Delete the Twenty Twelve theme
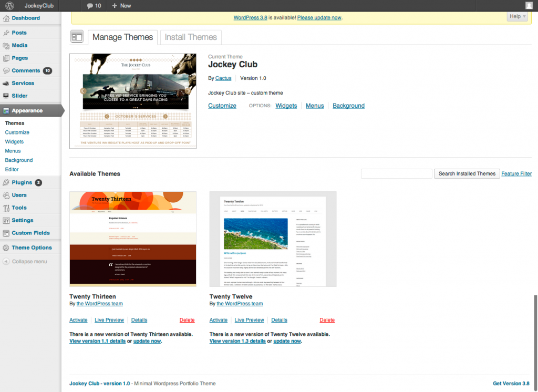Screen dimensions: 538x392 tap(327, 320)
